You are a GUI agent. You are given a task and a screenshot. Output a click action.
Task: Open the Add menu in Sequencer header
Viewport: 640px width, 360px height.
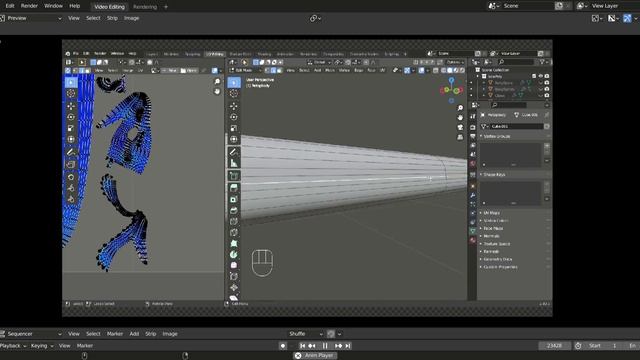pyautogui.click(x=134, y=334)
